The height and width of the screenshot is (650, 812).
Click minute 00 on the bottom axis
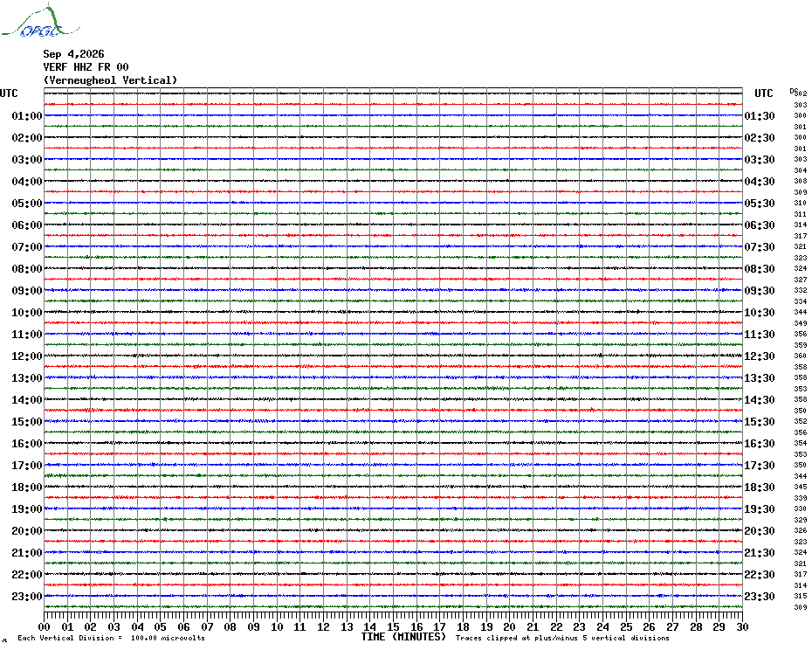coord(44,626)
